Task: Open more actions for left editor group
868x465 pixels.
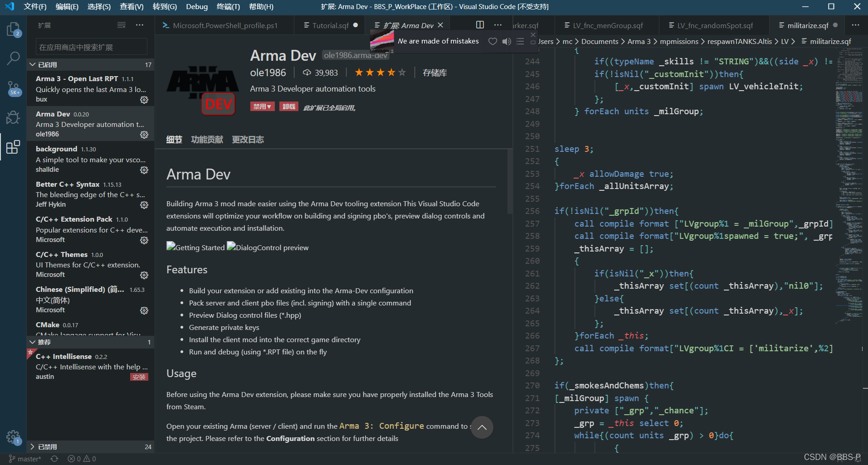Action: point(498,25)
